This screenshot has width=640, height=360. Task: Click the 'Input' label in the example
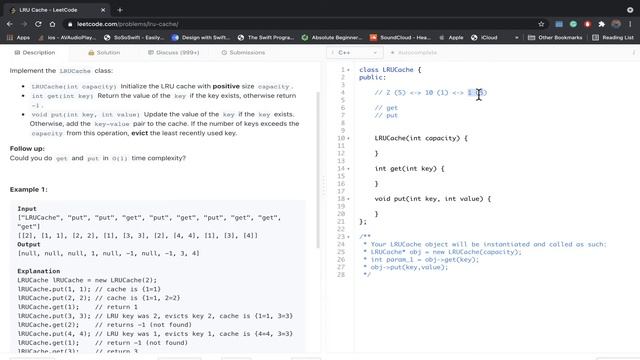(27, 209)
